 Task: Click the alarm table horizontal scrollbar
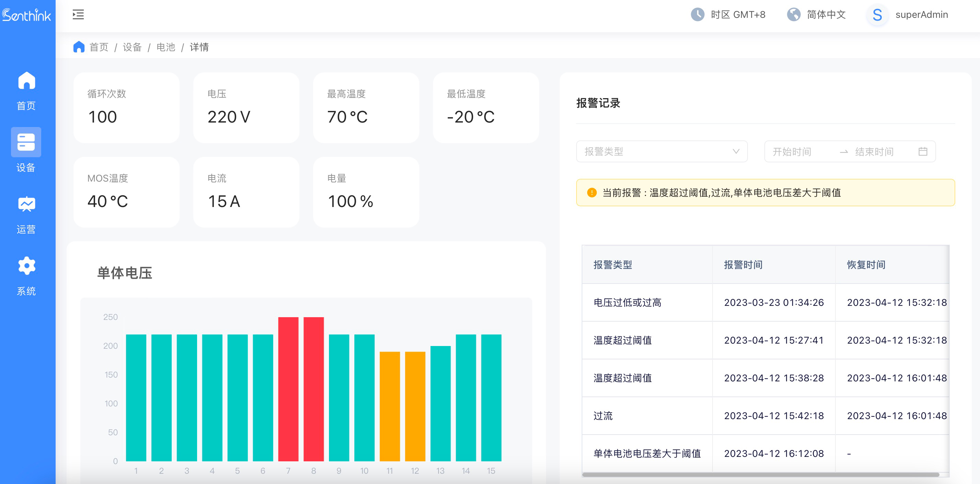pyautogui.click(x=760, y=474)
